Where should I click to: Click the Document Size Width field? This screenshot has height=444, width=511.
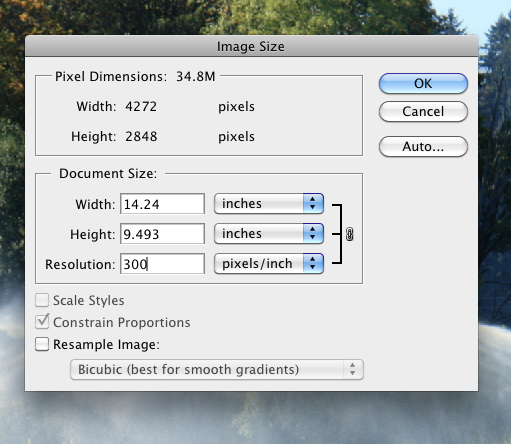[x=162, y=204]
